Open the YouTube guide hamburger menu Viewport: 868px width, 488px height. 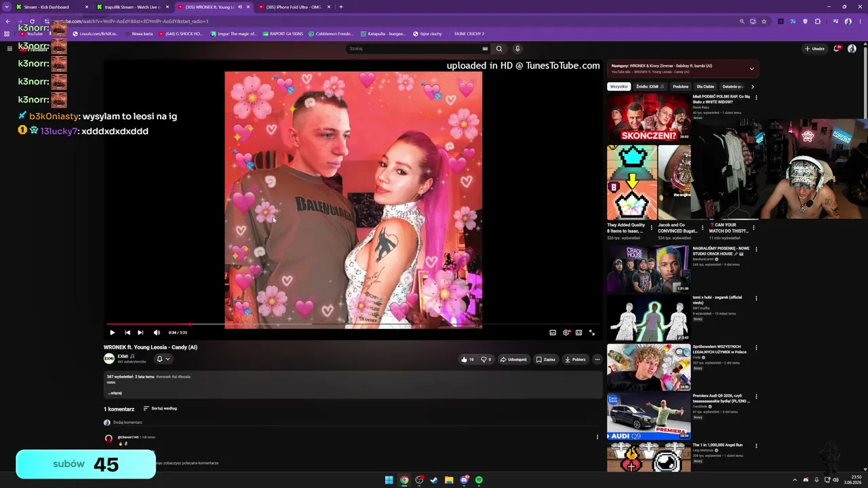(x=9, y=48)
